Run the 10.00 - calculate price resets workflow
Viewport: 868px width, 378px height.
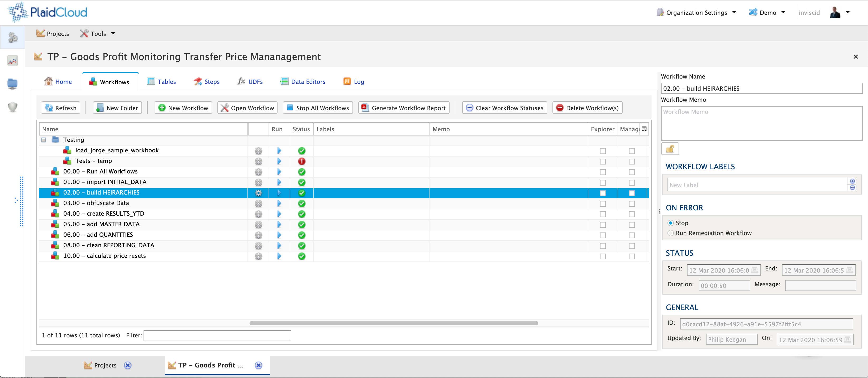pyautogui.click(x=279, y=256)
